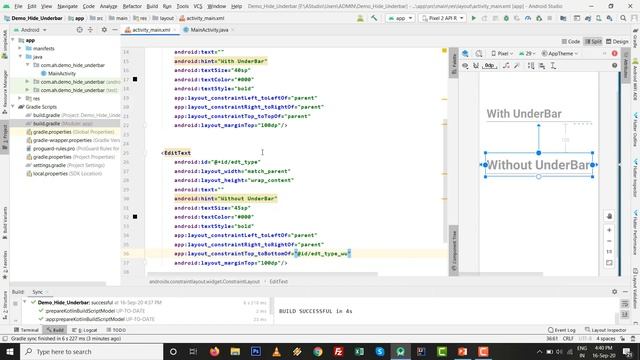Open the Refactor menu
The width and height of the screenshot is (640, 360).
pos(132,6)
